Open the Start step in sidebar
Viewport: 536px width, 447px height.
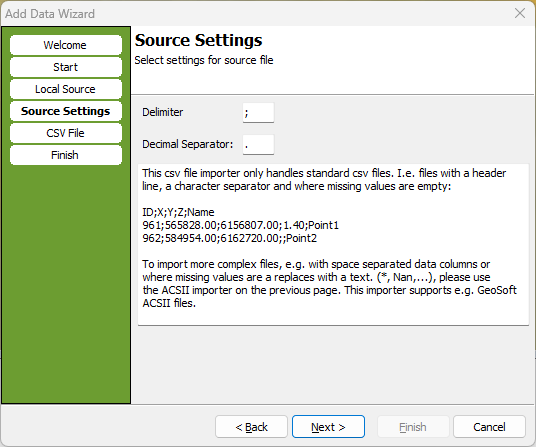66,67
